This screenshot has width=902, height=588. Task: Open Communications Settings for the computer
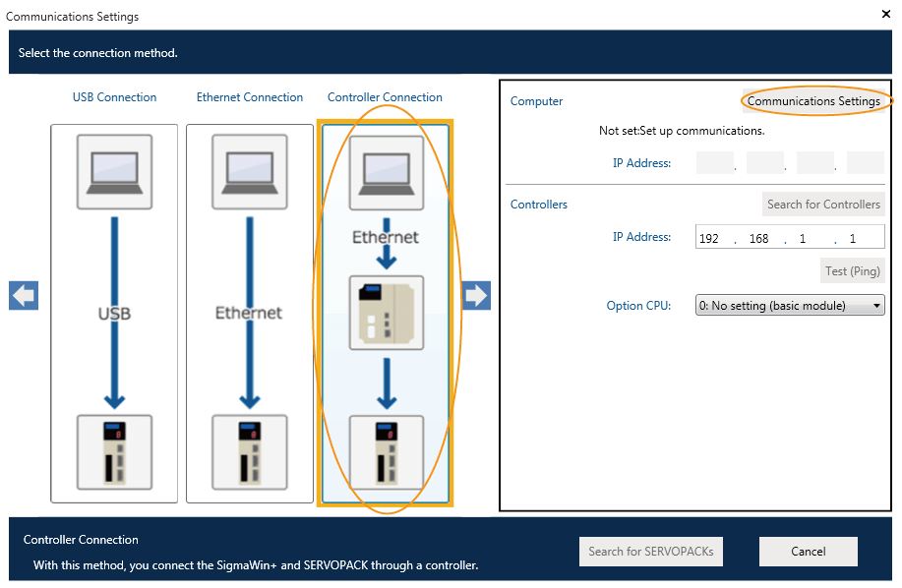point(813,101)
